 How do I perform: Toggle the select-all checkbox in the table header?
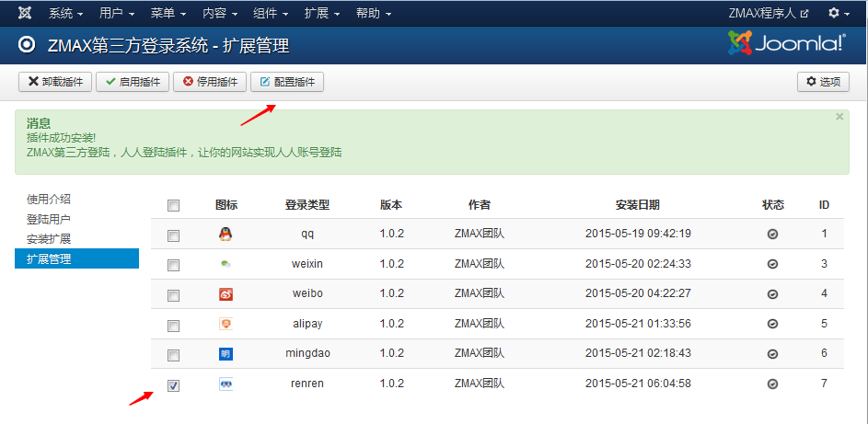pyautogui.click(x=173, y=206)
